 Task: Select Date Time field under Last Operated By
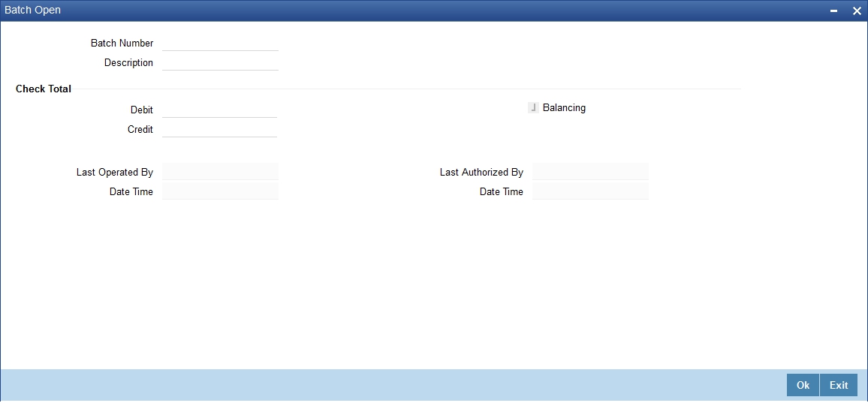pos(220,191)
